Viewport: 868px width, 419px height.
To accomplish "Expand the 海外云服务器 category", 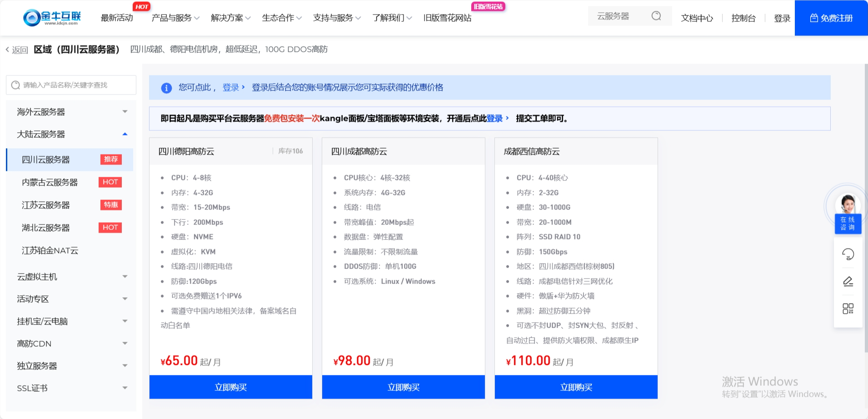I will pyautogui.click(x=124, y=111).
